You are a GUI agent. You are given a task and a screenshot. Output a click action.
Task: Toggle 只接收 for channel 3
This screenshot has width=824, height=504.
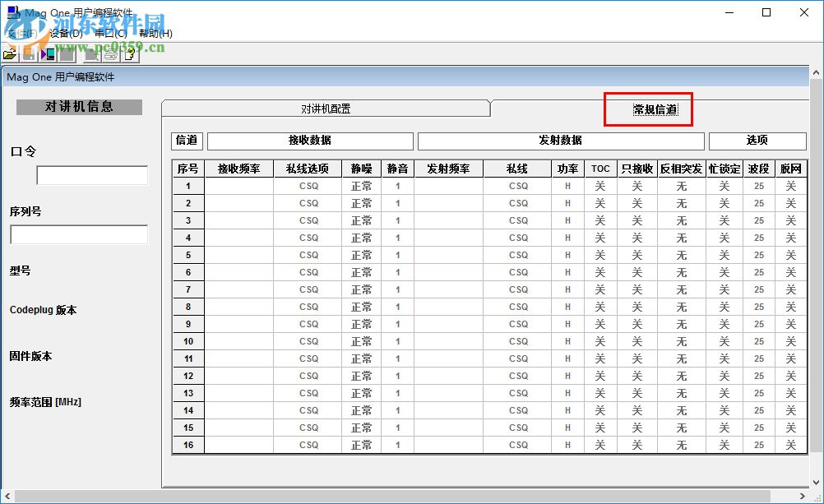point(637,220)
